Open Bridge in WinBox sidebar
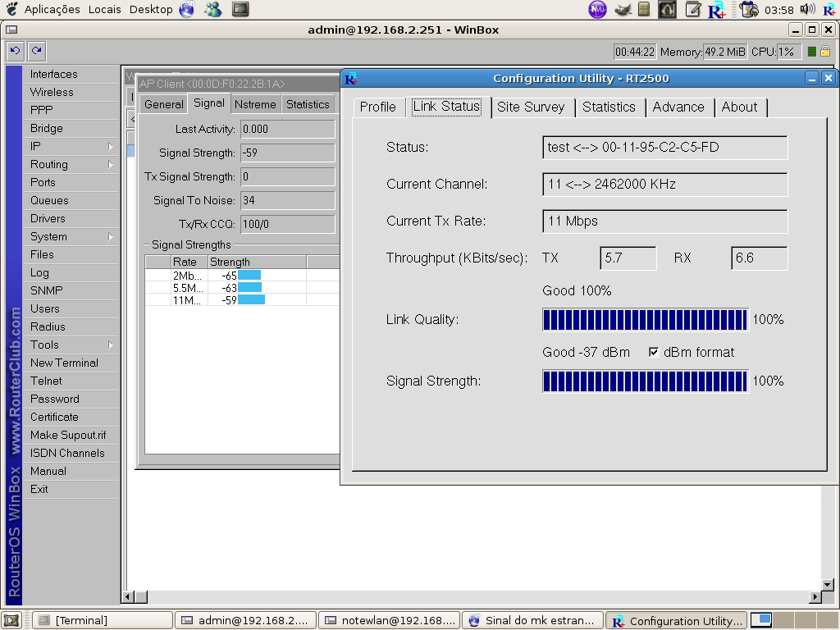This screenshot has width=840, height=630. tap(71, 129)
